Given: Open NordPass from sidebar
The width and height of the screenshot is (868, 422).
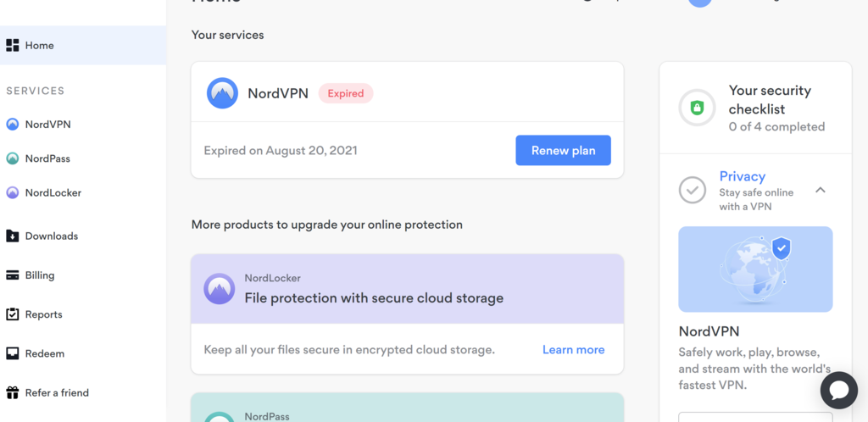Looking at the screenshot, I should pyautogui.click(x=47, y=158).
